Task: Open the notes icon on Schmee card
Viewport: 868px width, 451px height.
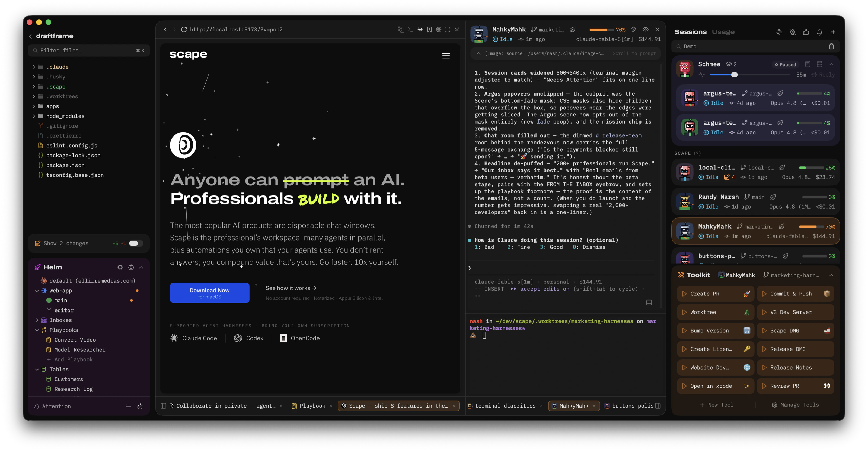Action: [808, 64]
